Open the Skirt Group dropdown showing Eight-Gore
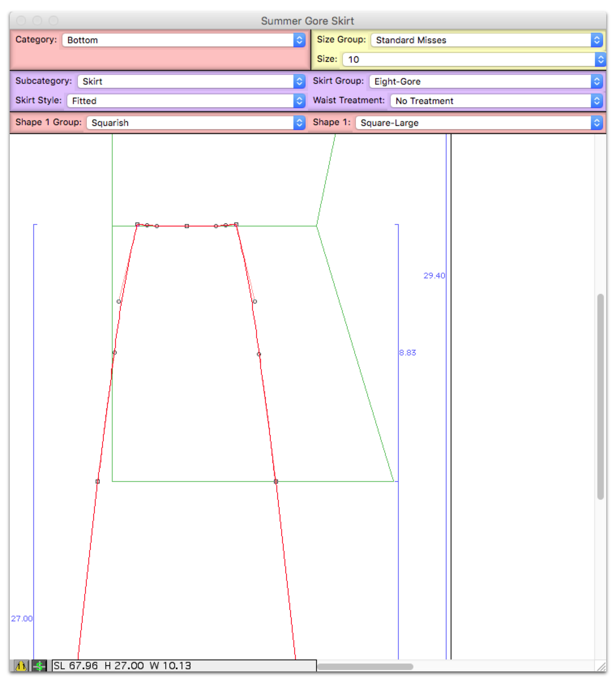Image resolution: width=616 pixels, height=683 pixels. point(486,81)
